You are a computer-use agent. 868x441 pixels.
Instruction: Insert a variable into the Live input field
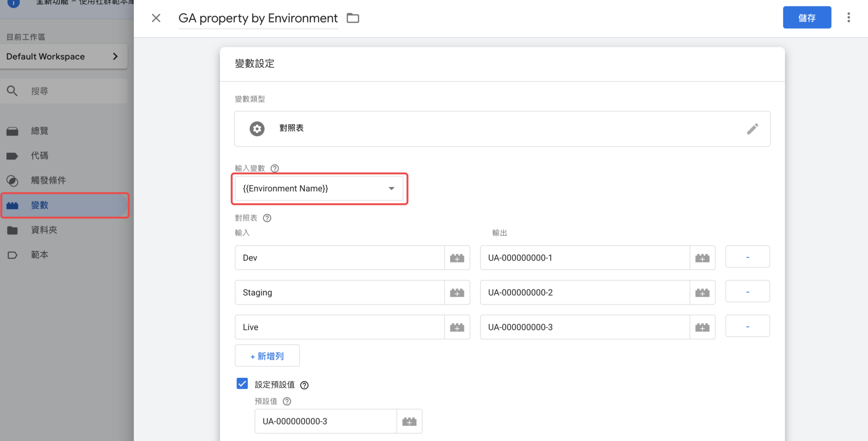pos(457,327)
